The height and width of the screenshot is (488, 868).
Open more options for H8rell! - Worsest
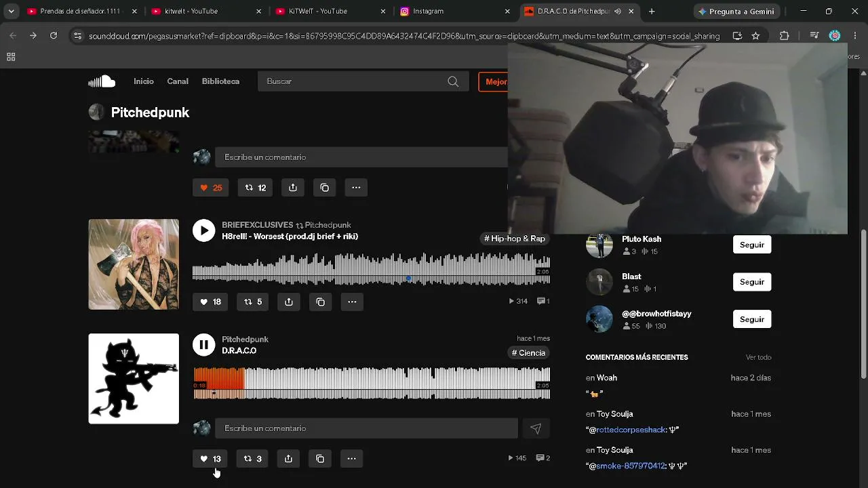coord(352,302)
